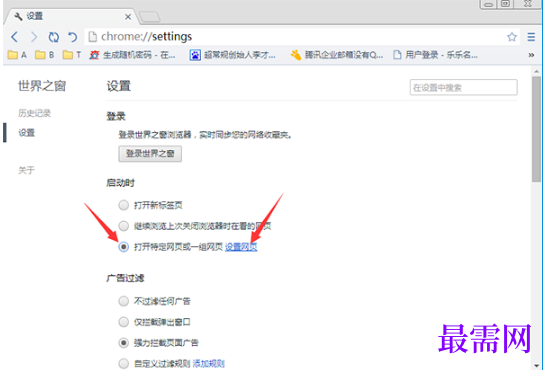Open the 用户登录 - 乐乐名 bookmark
Image resolution: width=550 pixels, height=370 pixels.
pos(436,55)
